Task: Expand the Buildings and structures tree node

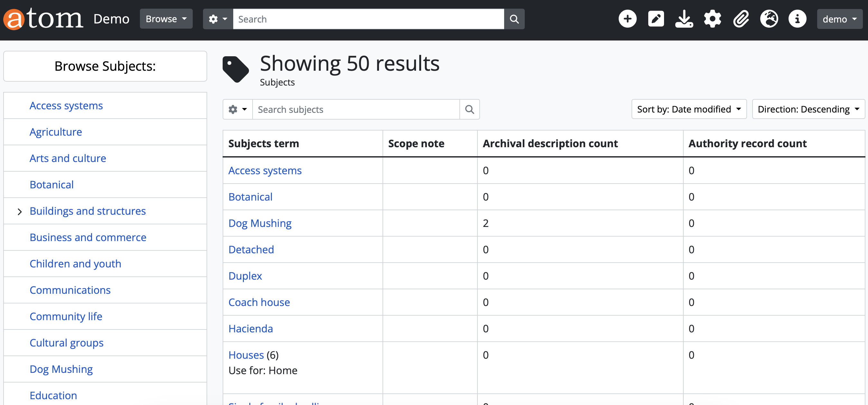Action: pos(20,212)
